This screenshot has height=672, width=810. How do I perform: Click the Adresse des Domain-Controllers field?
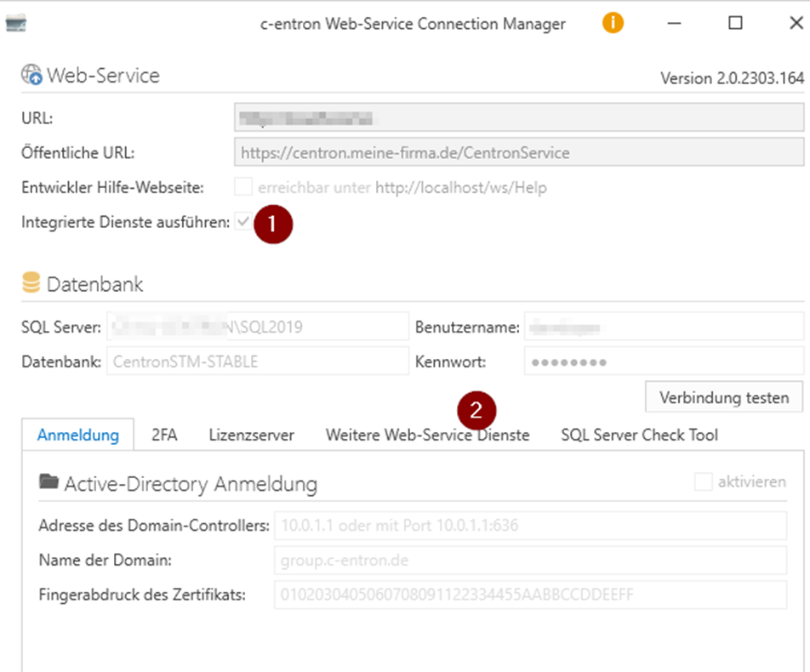[529, 526]
